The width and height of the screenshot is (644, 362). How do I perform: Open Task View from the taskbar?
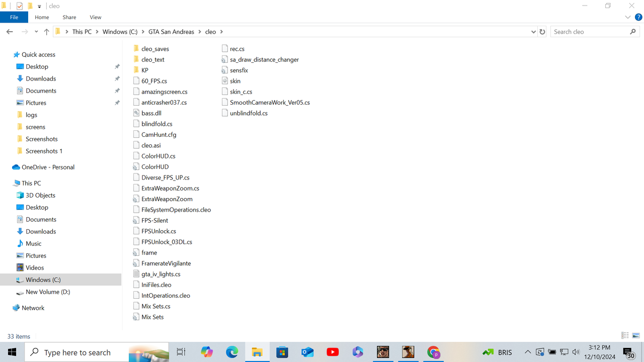coord(181,352)
